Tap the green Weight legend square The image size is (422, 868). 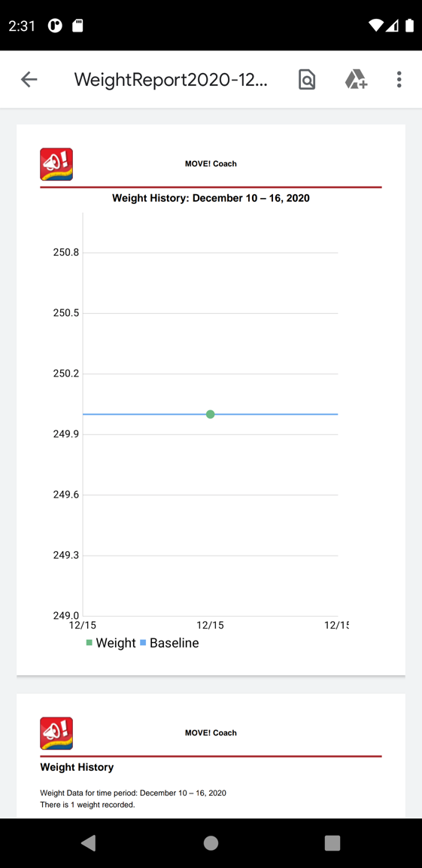click(x=89, y=643)
